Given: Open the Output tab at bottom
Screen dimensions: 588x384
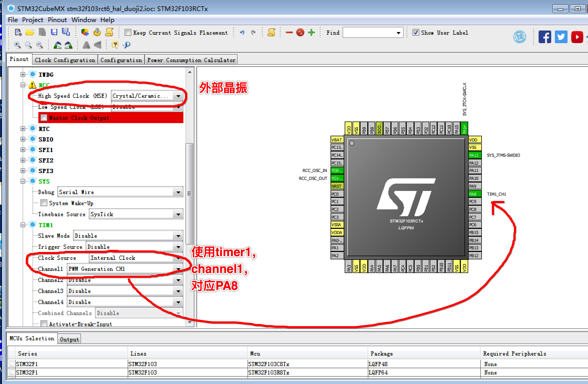Looking at the screenshot, I should (x=69, y=339).
